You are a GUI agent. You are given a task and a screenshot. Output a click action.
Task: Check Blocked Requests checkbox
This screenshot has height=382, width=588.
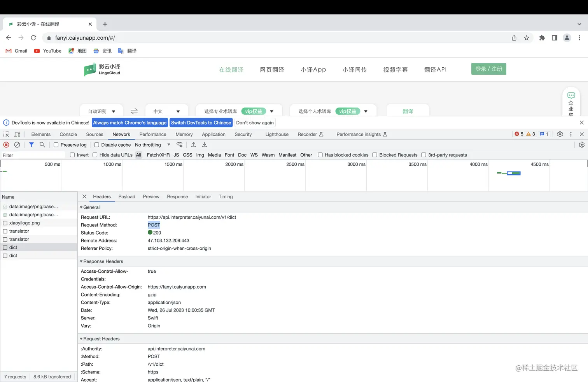[x=375, y=155]
